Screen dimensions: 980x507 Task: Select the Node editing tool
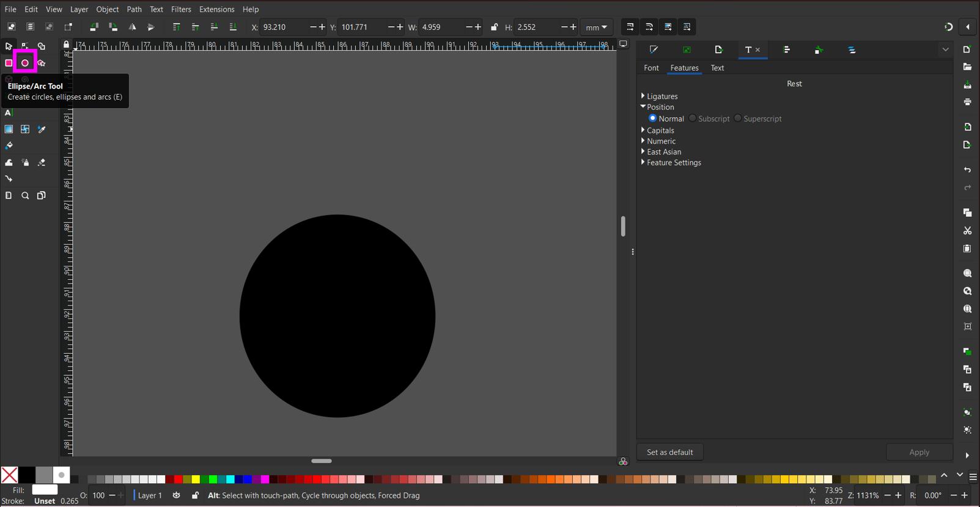25,46
